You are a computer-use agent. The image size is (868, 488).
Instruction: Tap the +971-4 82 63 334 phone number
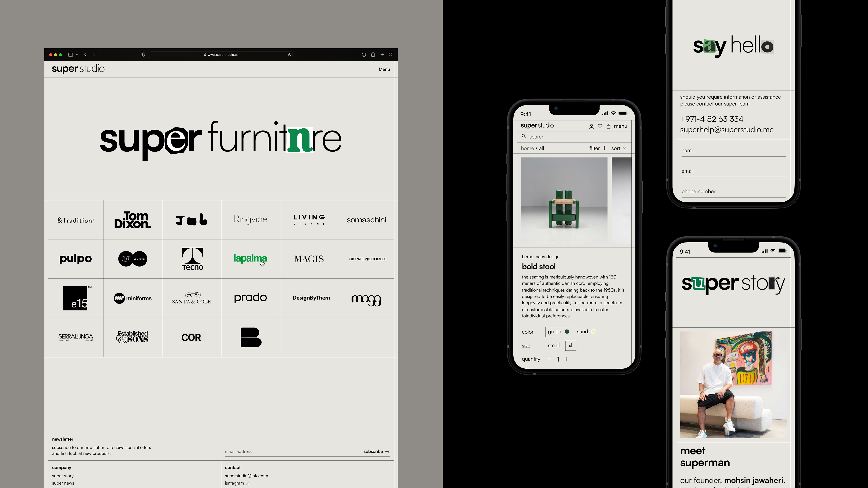tap(712, 119)
